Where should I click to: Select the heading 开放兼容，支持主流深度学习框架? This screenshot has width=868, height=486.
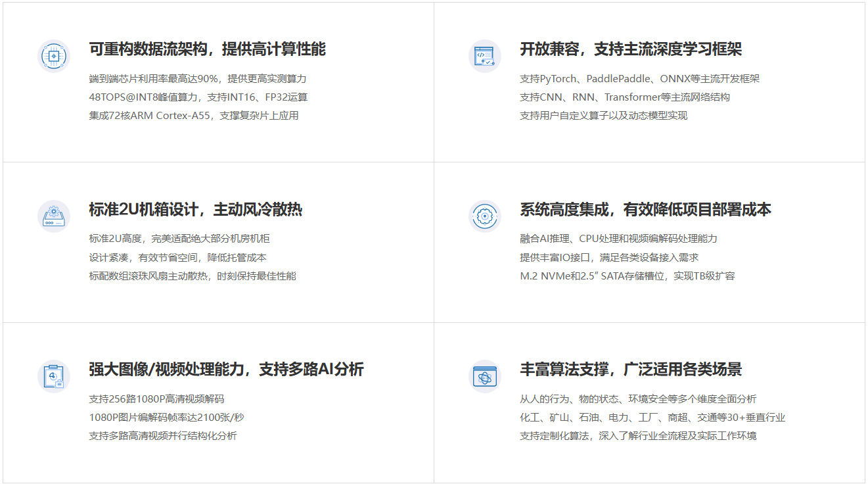coord(631,49)
